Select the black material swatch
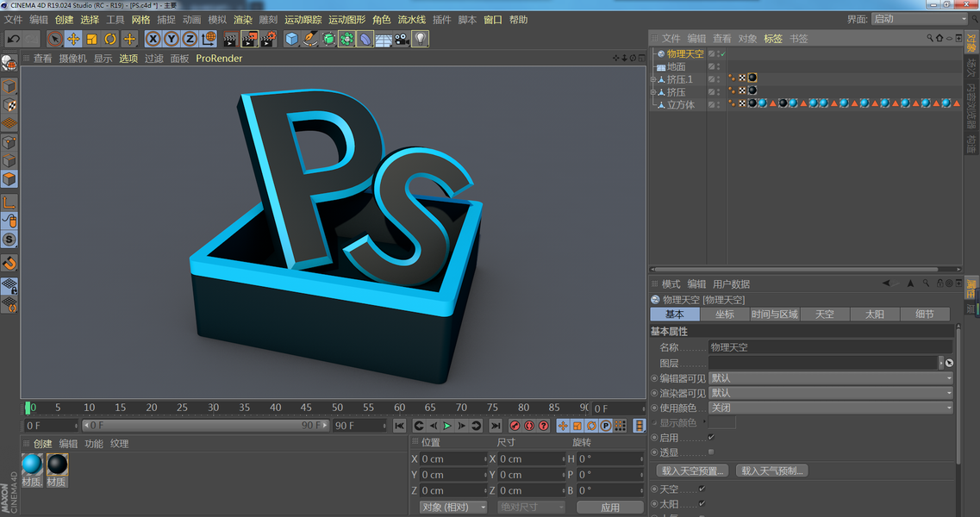This screenshot has width=980, height=517. click(x=57, y=464)
